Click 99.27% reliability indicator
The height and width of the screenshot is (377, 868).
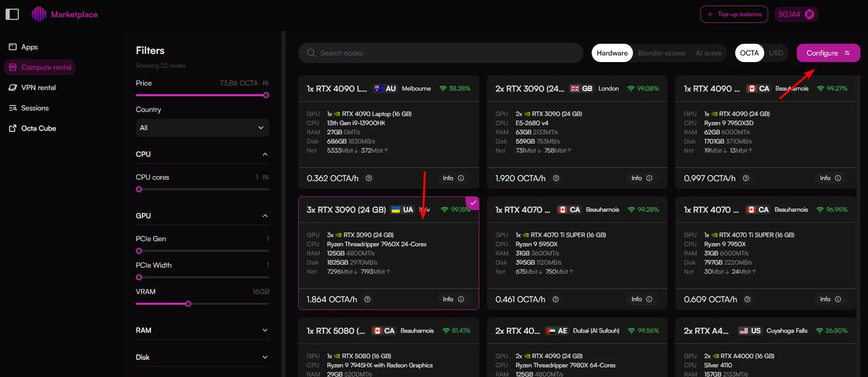832,89
